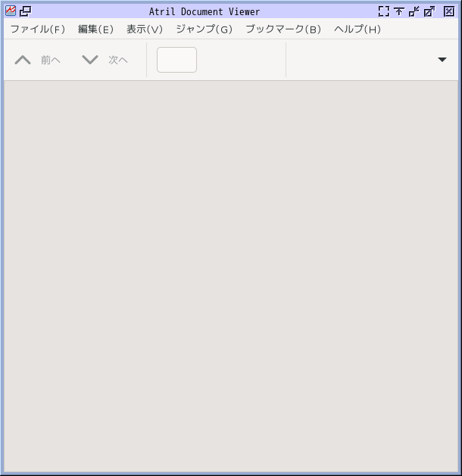Go to previous page with 前へ
Image resolution: width=462 pixels, height=476 pixels.
[x=38, y=60]
